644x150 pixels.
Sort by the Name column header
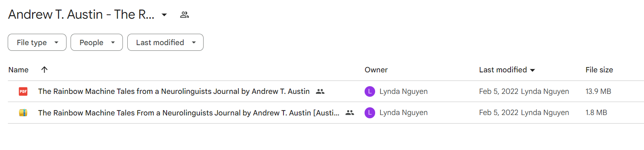tap(18, 70)
